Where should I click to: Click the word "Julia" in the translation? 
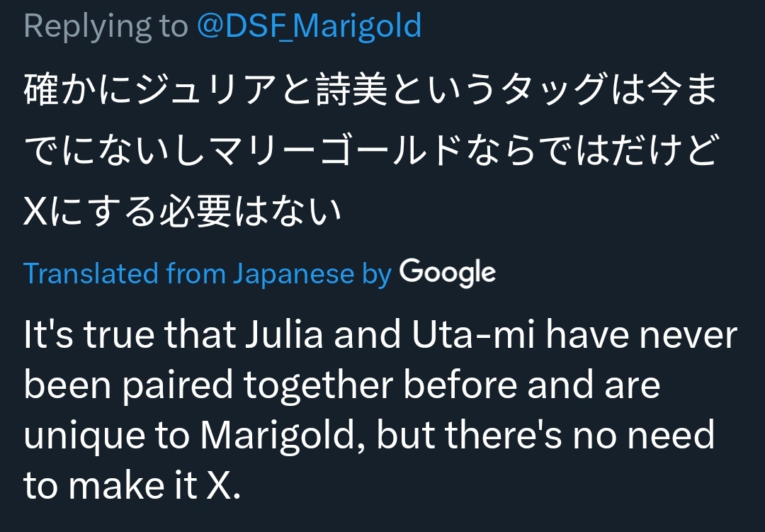[284, 335]
